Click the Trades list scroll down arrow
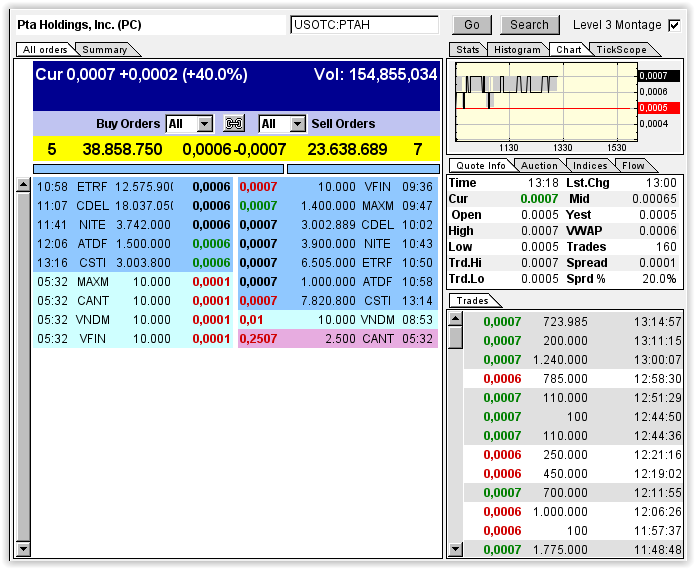This screenshot has width=695, height=569. tap(455, 550)
